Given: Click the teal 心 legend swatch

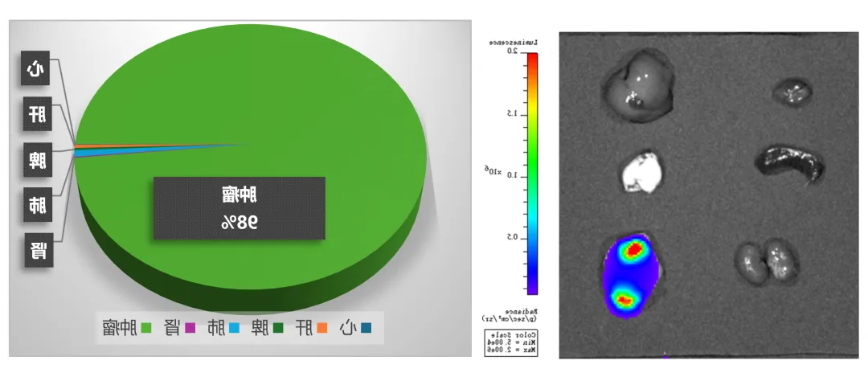Looking at the screenshot, I should 366,328.
